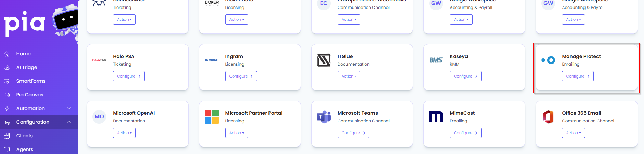The height and width of the screenshot is (154, 644).
Task: Click the MimeCast Emailing label
Action: (x=458, y=121)
